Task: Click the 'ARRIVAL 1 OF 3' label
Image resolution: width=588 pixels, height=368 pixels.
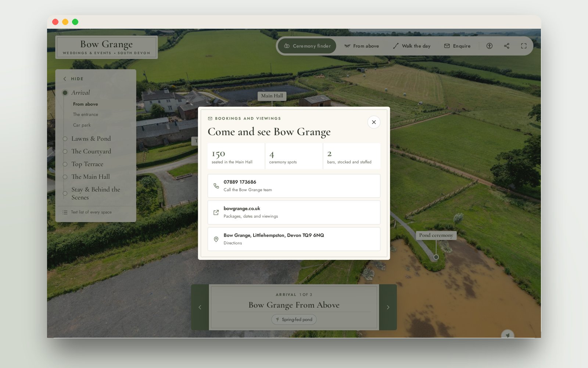Action: pos(294,295)
